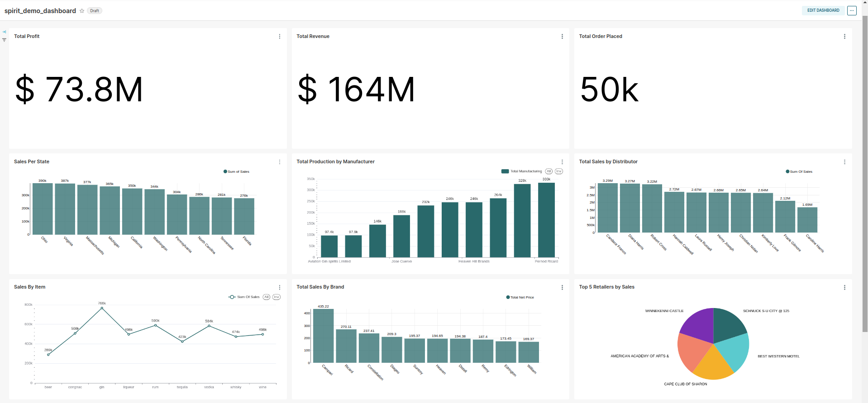Click the Heaven Hill Brands axis label
This screenshot has width=868, height=403.
point(474,261)
